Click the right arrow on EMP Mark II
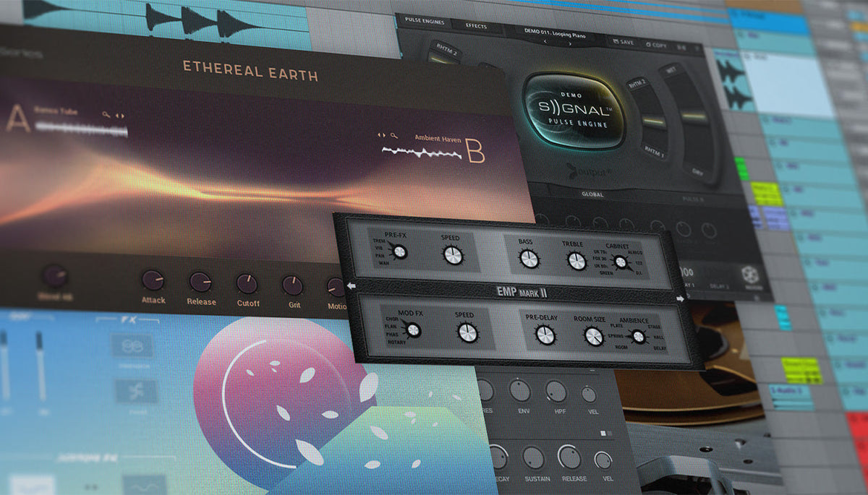 680,298
